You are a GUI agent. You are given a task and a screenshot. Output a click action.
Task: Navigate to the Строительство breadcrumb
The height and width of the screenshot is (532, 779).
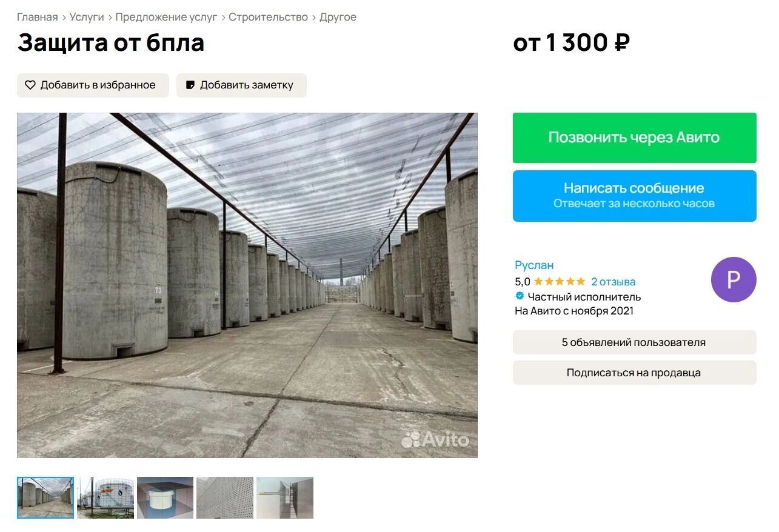[268, 17]
